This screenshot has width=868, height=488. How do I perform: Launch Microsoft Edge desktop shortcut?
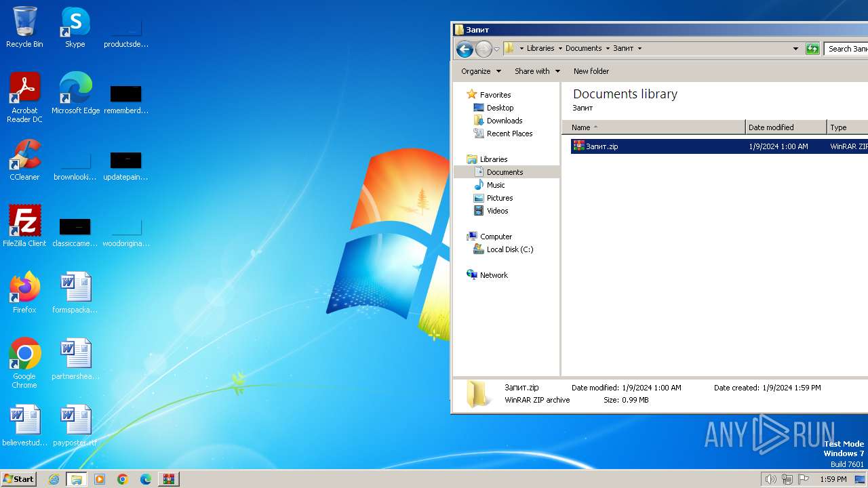click(x=75, y=93)
